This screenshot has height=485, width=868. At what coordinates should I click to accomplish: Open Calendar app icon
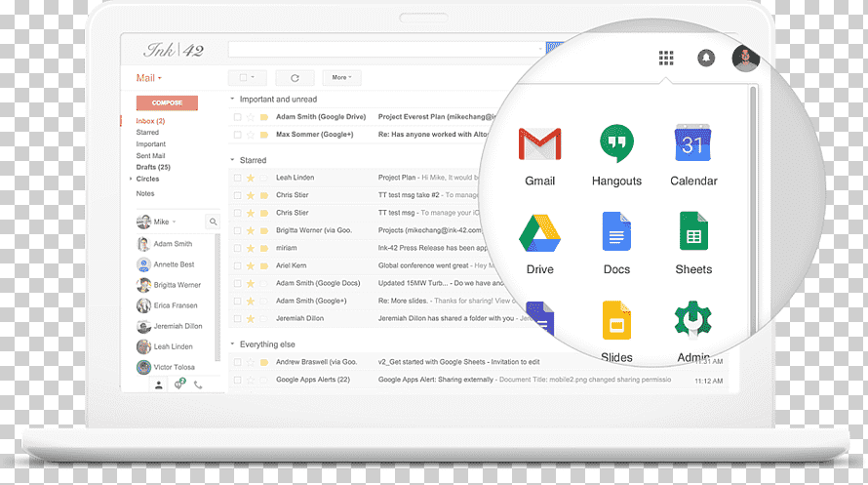pyautogui.click(x=693, y=156)
